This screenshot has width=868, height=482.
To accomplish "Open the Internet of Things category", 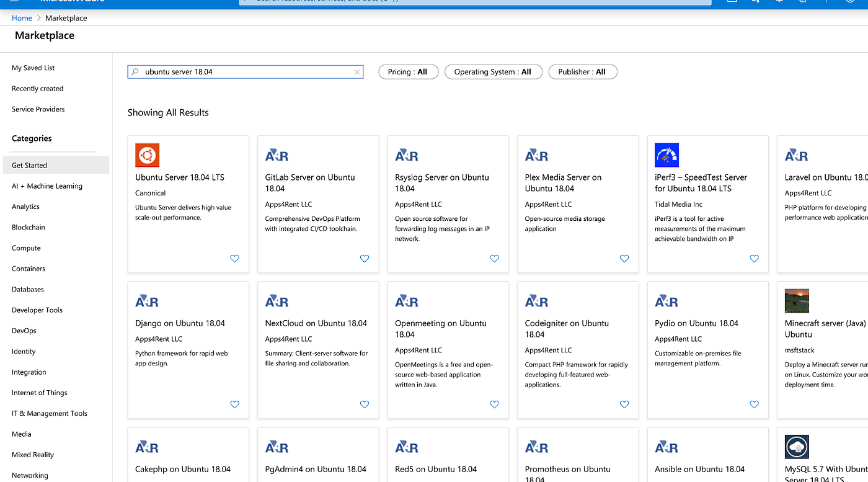I will (x=40, y=393).
